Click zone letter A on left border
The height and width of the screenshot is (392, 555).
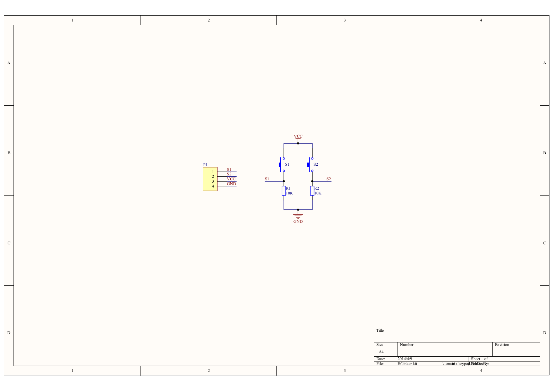tap(9, 63)
